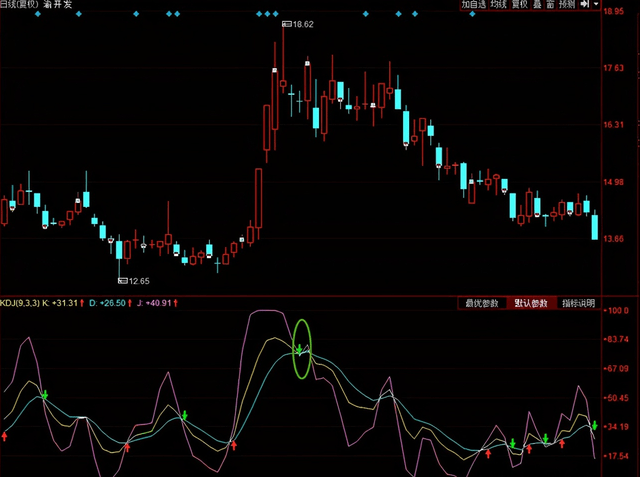Viewport: 640px width, 477px height.
Task: Click the 加自选 add-to-watchlist button
Action: click(x=473, y=4)
